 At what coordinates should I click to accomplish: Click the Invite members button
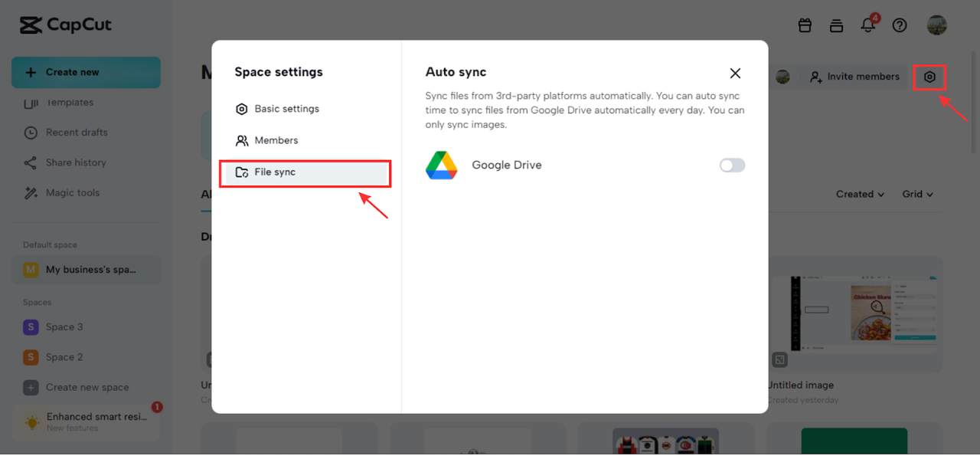click(854, 77)
